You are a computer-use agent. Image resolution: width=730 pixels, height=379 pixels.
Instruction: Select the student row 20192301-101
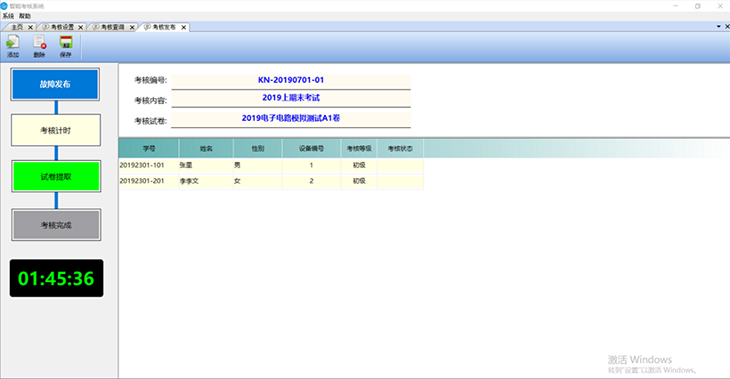[x=271, y=165]
